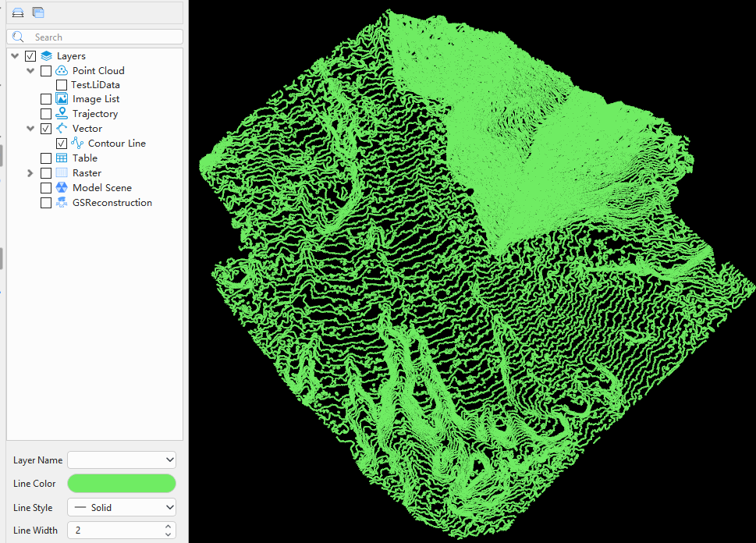Enable the Point Cloud checkbox

[x=46, y=71]
